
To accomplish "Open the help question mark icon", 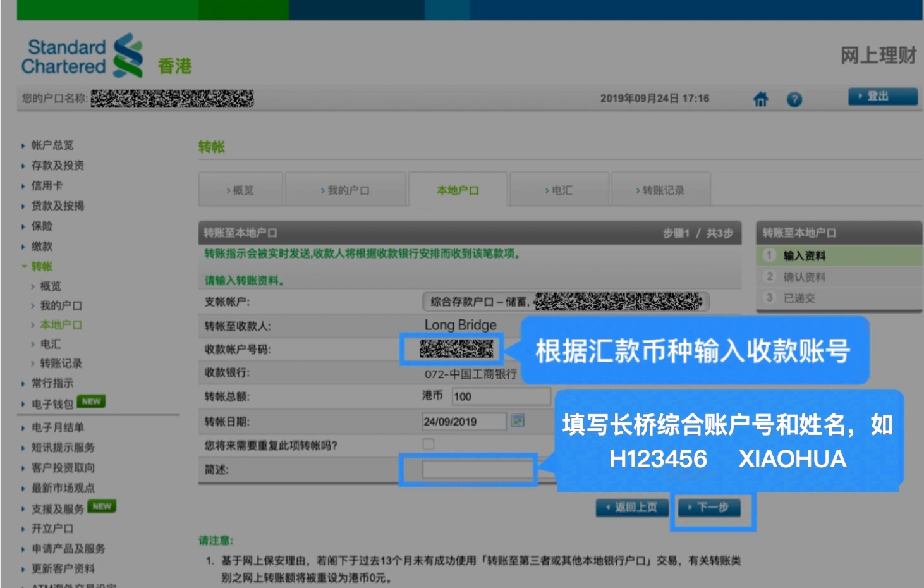I will click(x=794, y=99).
